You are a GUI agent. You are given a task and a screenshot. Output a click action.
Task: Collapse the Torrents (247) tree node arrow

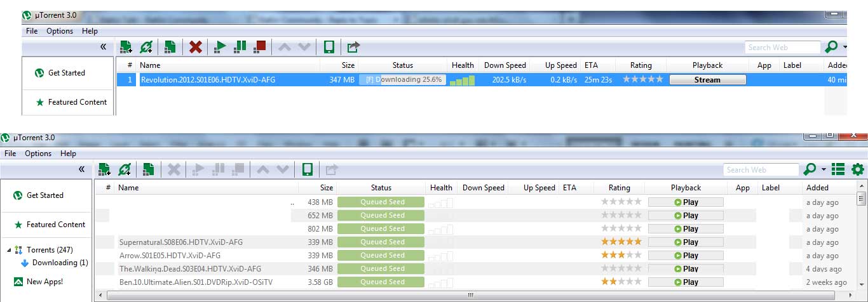click(x=10, y=250)
